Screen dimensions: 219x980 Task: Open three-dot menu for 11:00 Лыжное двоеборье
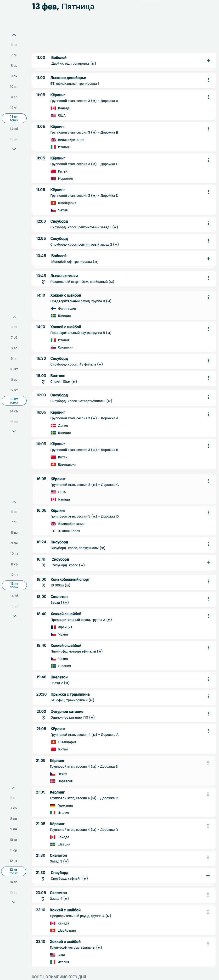point(208,80)
